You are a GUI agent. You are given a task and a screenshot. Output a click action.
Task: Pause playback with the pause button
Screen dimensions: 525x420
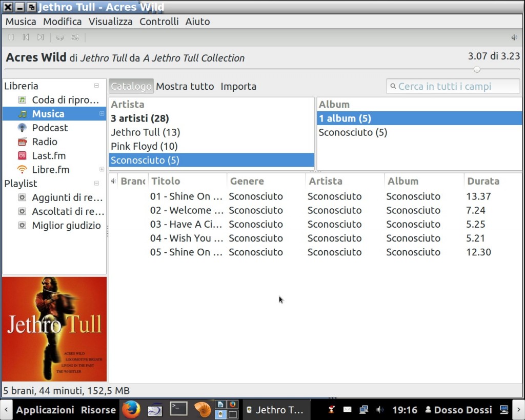(11, 37)
